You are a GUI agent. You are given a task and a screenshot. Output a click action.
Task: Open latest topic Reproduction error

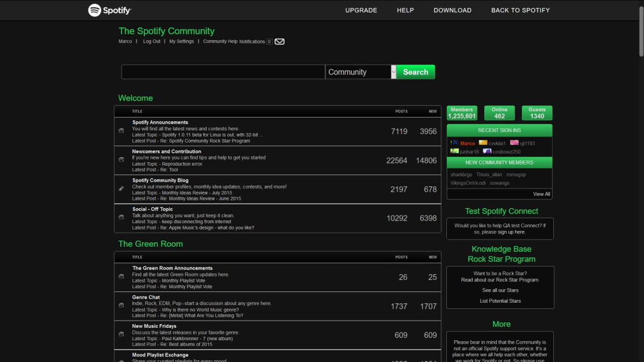(183, 164)
